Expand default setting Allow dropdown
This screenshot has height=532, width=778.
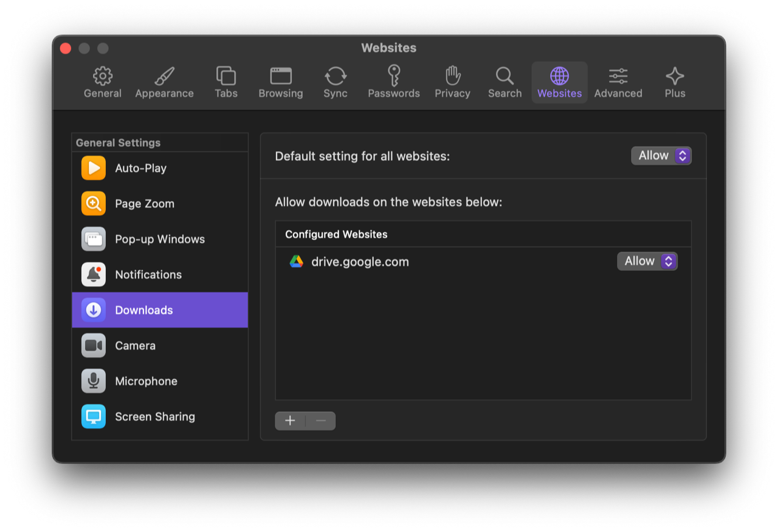[661, 156]
